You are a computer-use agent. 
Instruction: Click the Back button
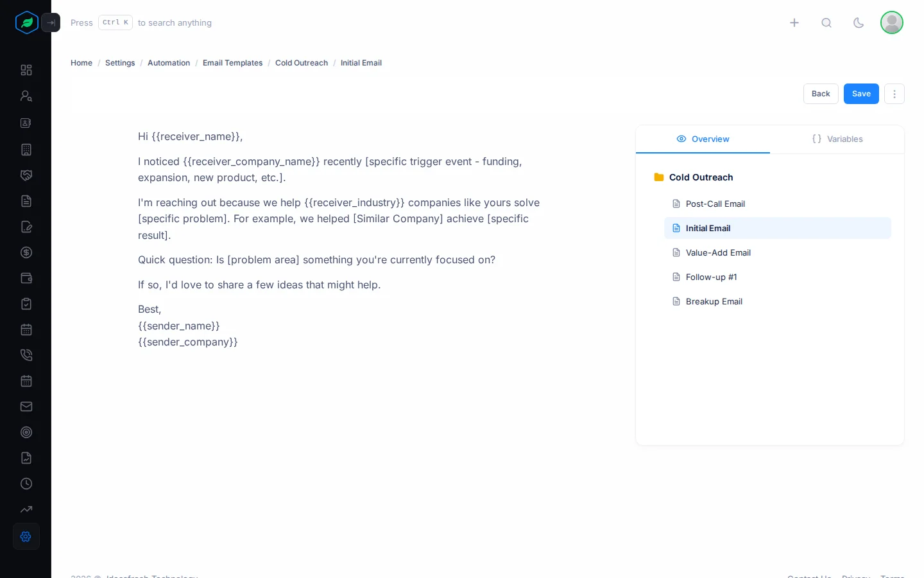(821, 94)
